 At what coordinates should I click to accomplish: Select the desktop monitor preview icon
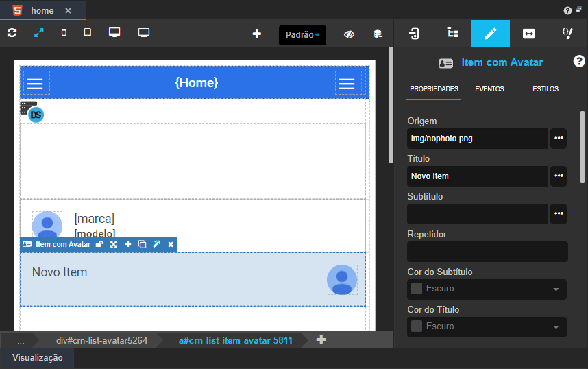(114, 33)
